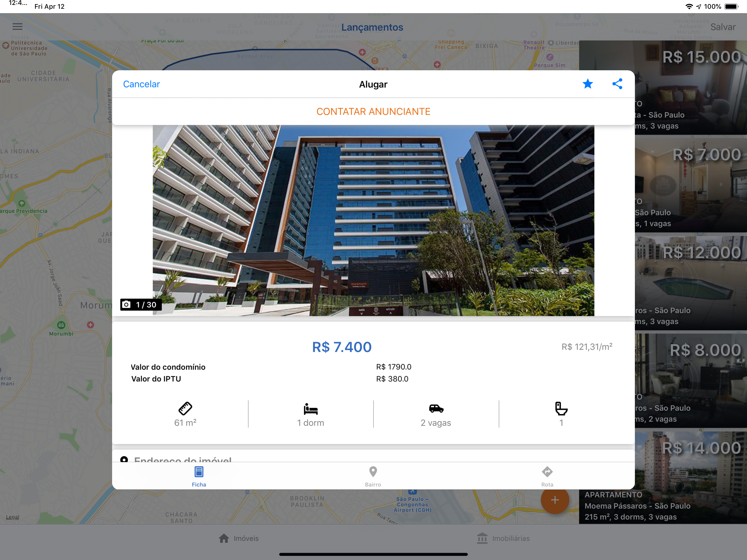Open the Imóveis bottom tab

click(239, 538)
